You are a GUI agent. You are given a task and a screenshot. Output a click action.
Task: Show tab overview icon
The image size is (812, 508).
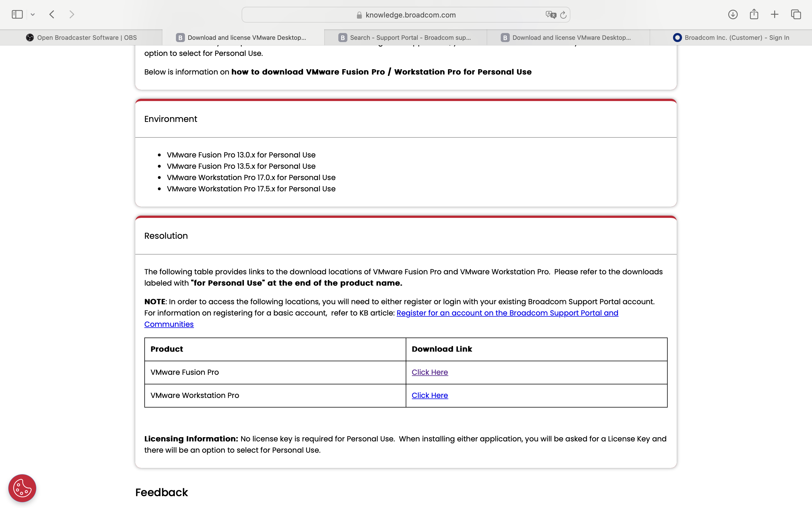[x=796, y=14]
